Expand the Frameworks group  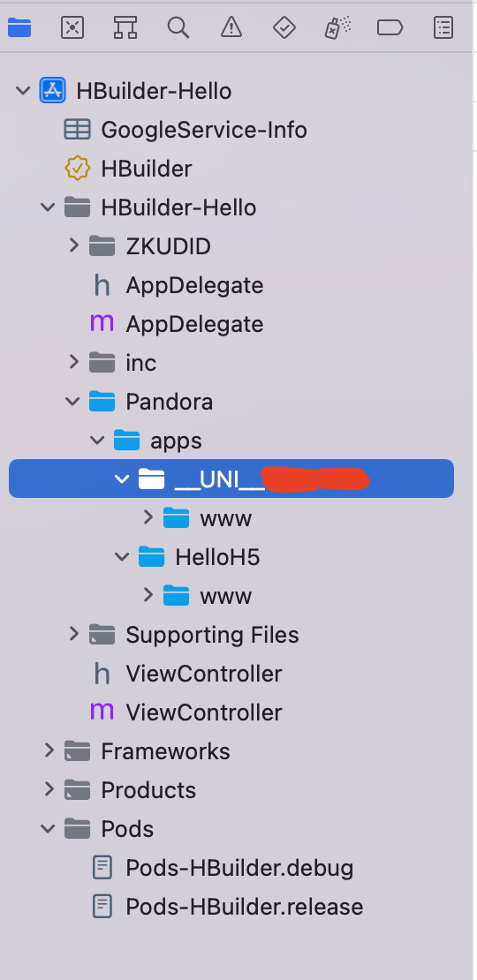point(49,750)
